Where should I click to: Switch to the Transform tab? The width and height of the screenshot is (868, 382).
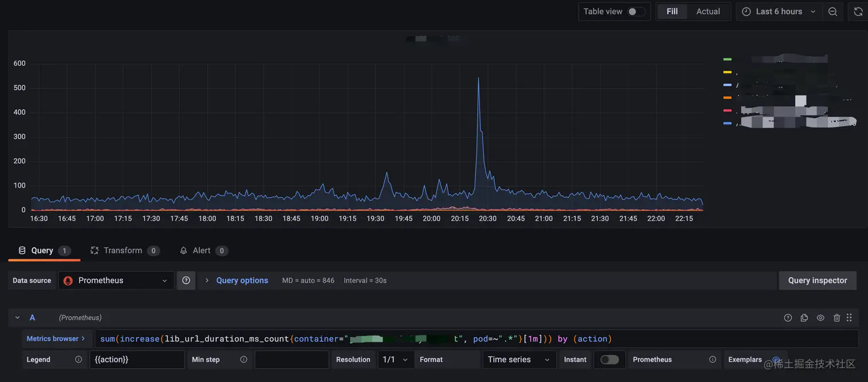pos(125,251)
